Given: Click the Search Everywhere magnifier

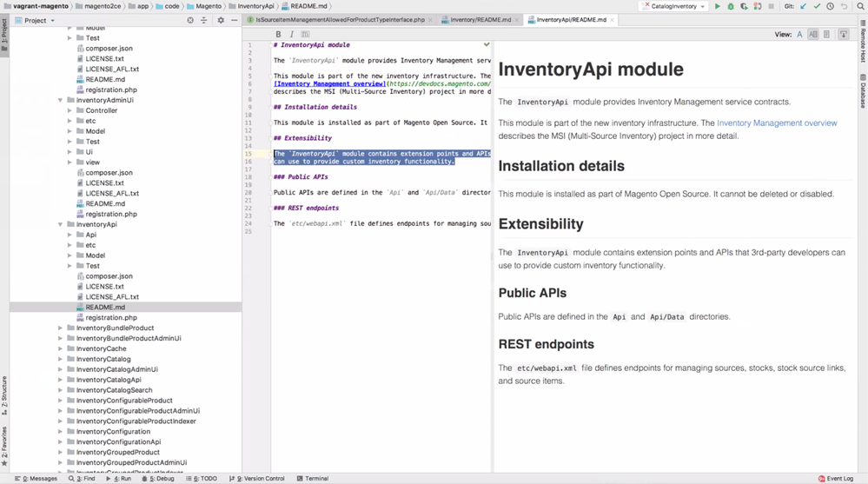Looking at the screenshot, I should pos(860,6).
